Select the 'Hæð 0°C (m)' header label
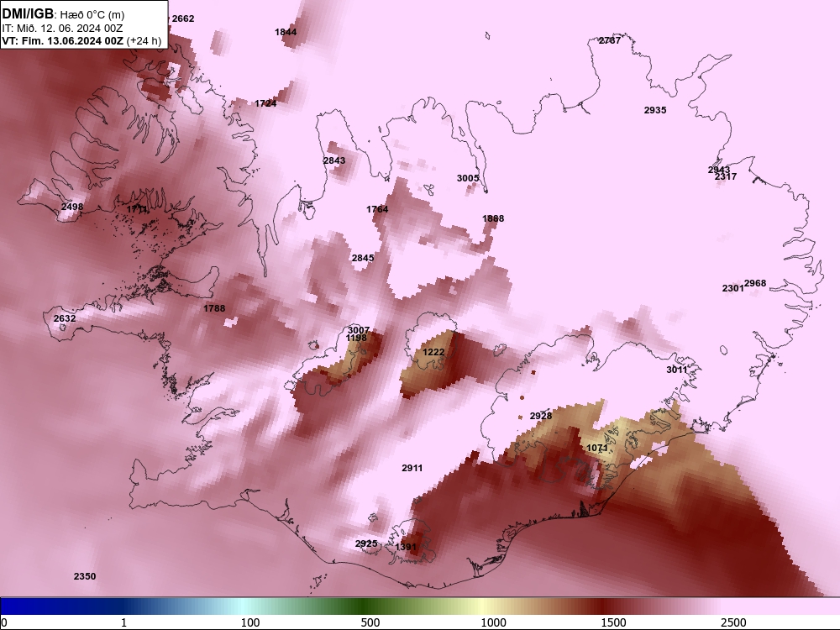Image resolution: width=840 pixels, height=630 pixels. (92, 15)
